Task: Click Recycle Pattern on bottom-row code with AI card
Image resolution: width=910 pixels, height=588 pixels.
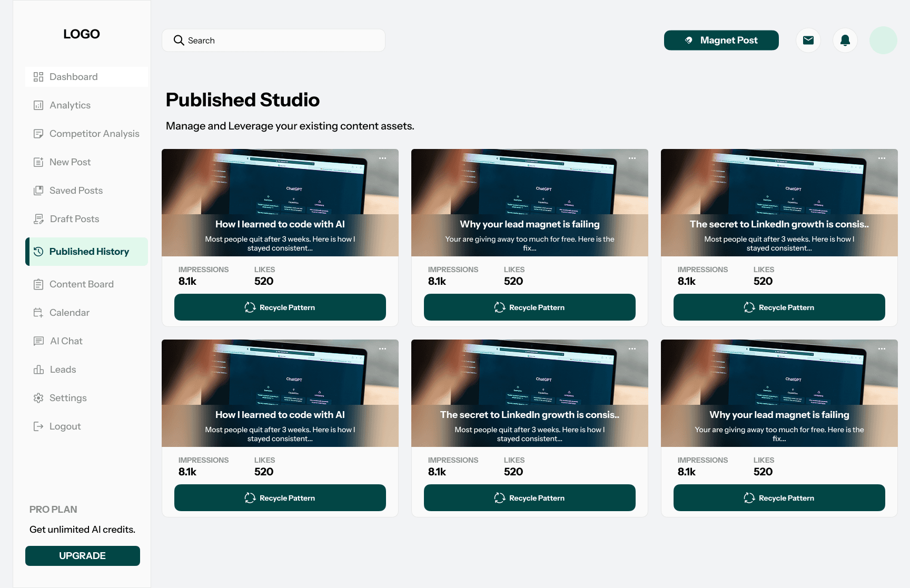Action: (280, 498)
